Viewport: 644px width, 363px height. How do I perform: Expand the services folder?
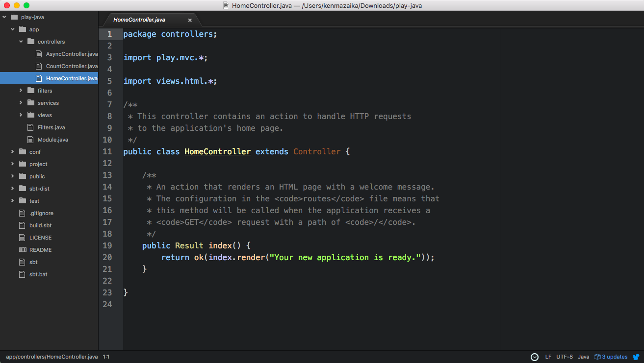[x=21, y=103]
